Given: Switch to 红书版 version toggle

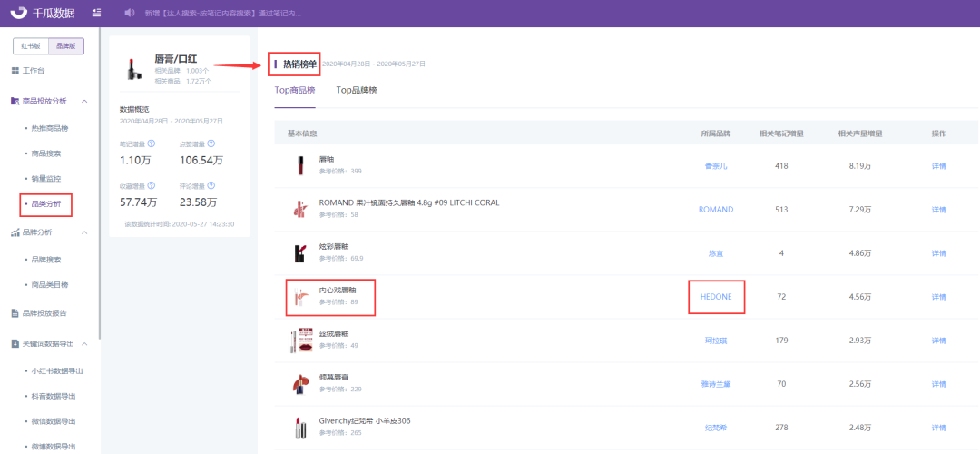Looking at the screenshot, I should coord(31,46).
